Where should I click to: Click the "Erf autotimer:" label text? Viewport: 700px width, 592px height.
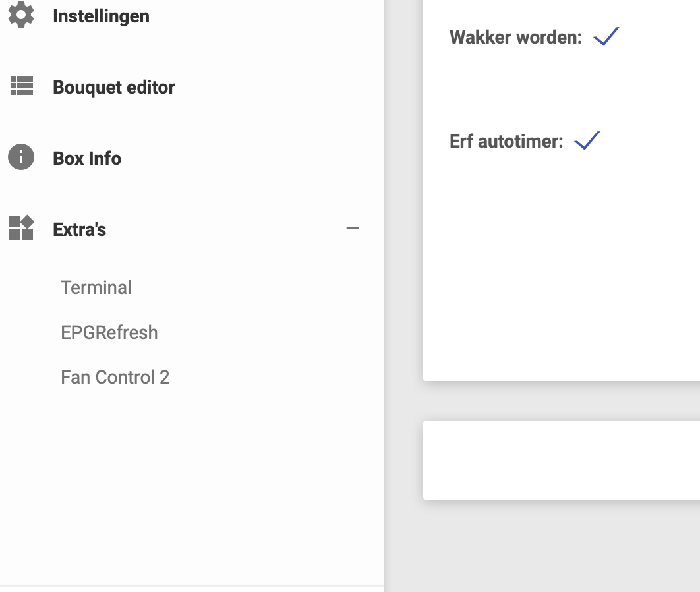pyautogui.click(x=506, y=141)
